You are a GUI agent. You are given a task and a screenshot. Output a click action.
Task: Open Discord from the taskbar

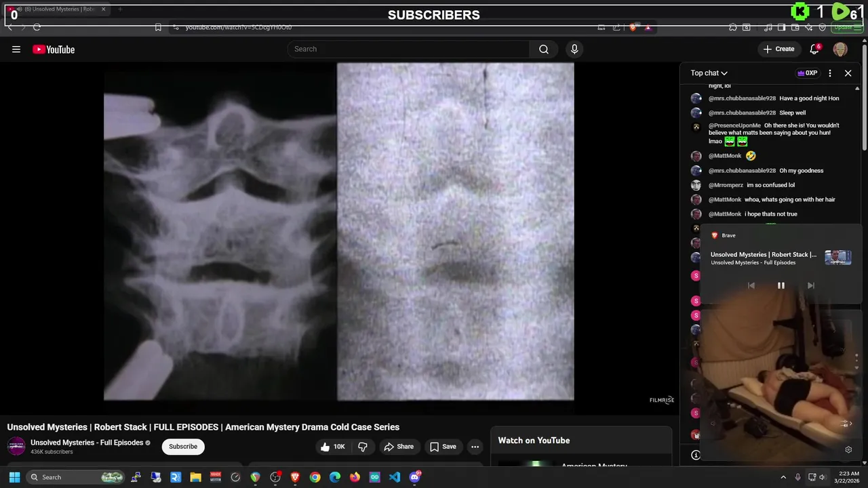[415, 477]
